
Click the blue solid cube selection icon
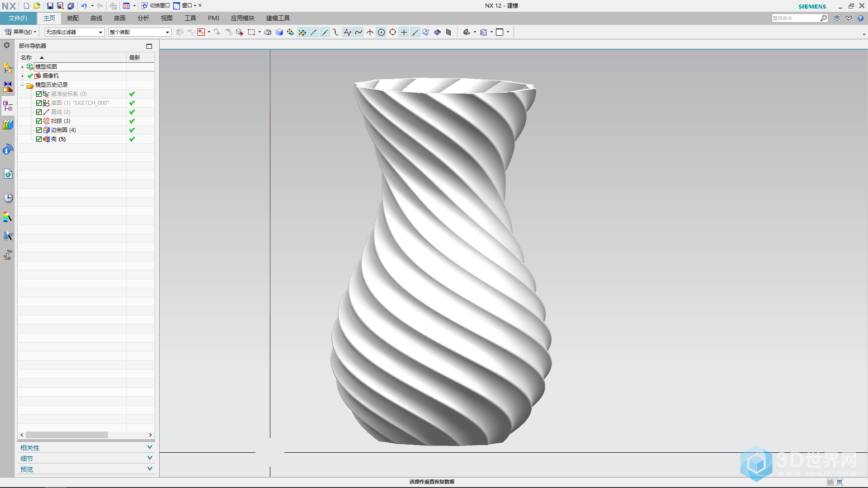pyautogui.click(x=279, y=32)
